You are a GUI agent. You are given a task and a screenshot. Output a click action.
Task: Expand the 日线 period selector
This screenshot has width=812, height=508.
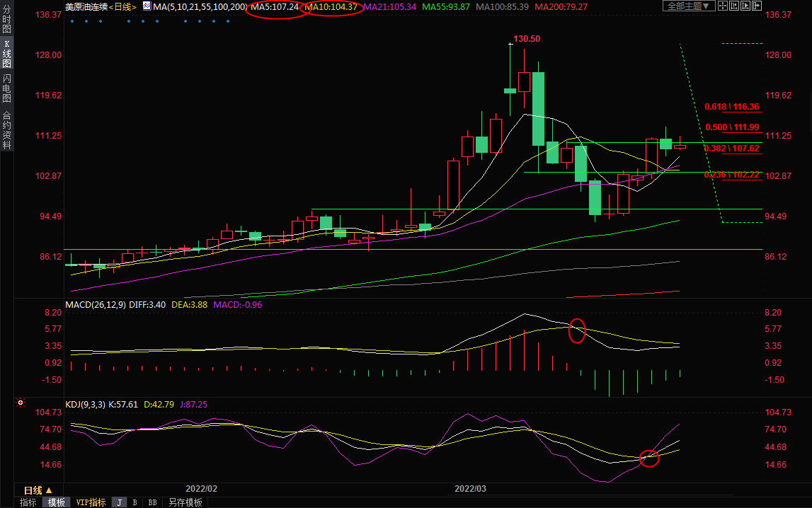[38, 490]
